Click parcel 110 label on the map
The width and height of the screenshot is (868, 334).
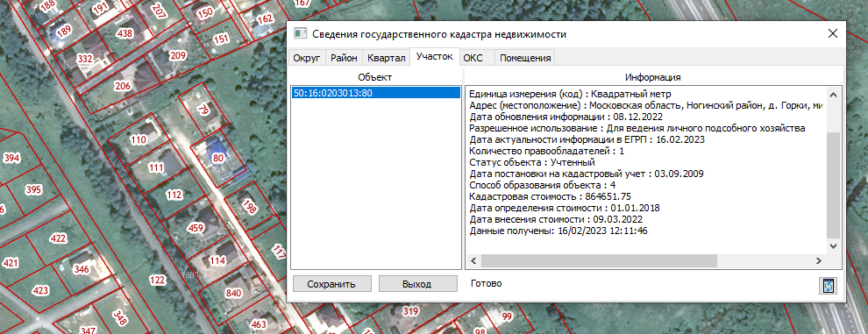pyautogui.click(x=139, y=140)
